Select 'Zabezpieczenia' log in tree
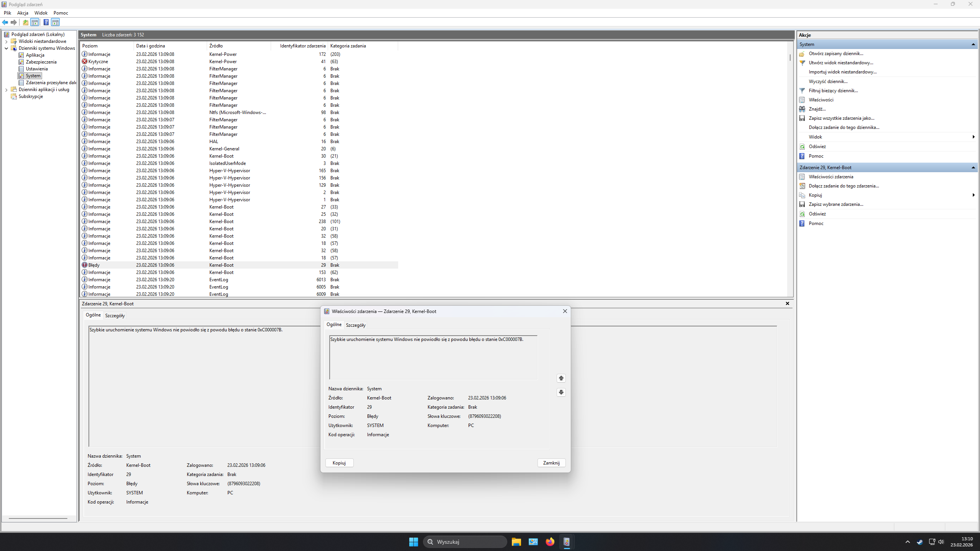This screenshot has width=980, height=551. pos(41,62)
